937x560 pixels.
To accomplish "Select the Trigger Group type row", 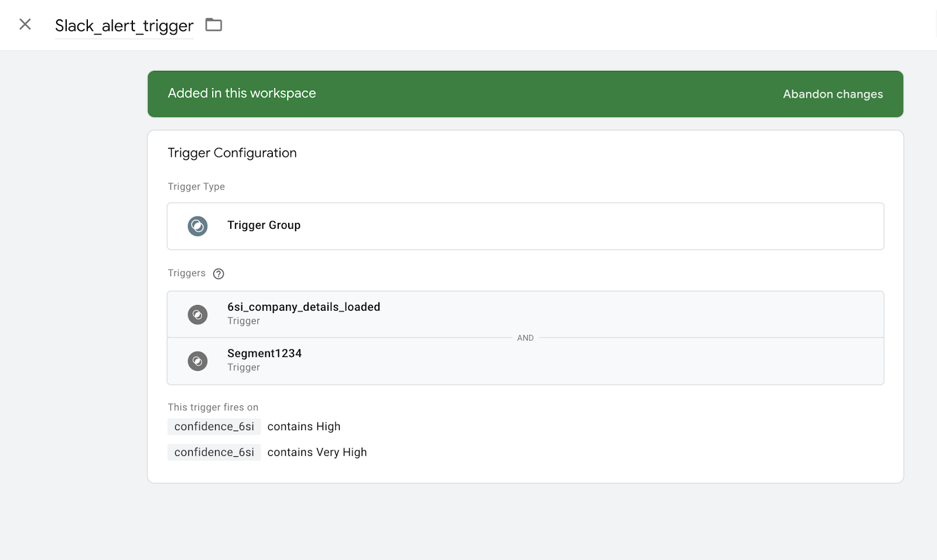I will (525, 226).
